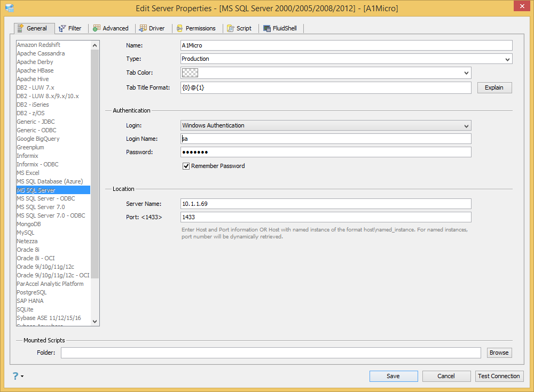Switch to the Script tab

pyautogui.click(x=239, y=28)
